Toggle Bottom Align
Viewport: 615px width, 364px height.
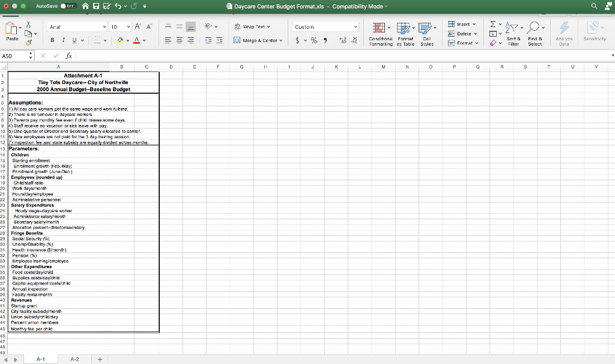[x=190, y=26]
